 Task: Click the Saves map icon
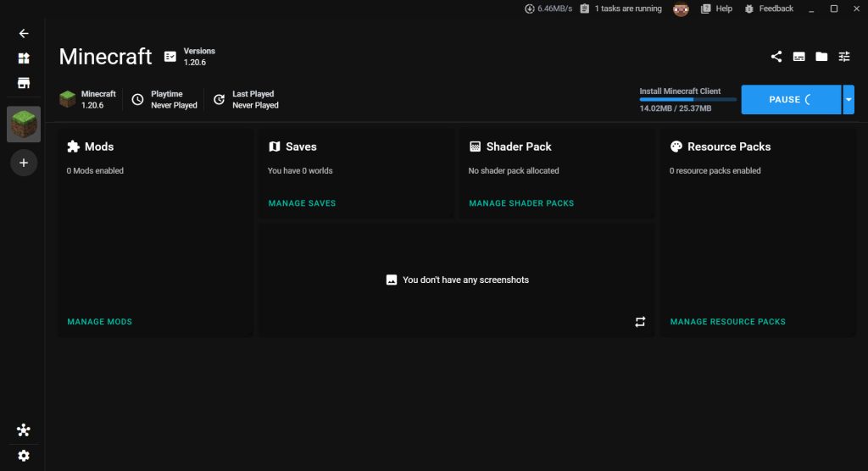[274, 147]
